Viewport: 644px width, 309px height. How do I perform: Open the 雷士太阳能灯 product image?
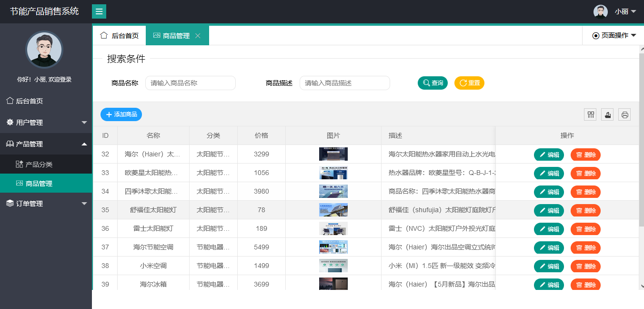click(333, 228)
